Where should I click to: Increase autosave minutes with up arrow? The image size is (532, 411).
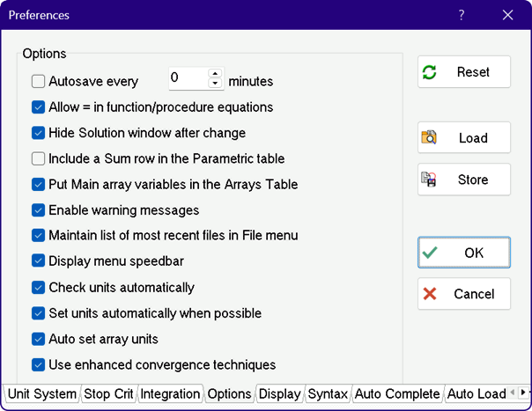(x=215, y=74)
